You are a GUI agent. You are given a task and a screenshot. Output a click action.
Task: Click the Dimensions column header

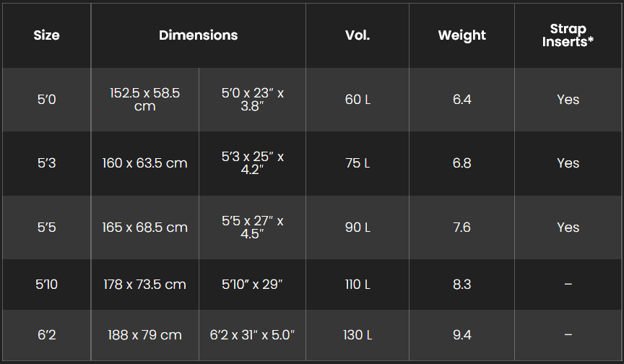pos(198,35)
